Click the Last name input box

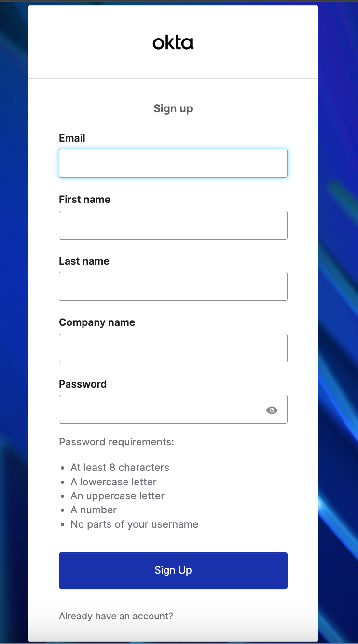pos(173,286)
